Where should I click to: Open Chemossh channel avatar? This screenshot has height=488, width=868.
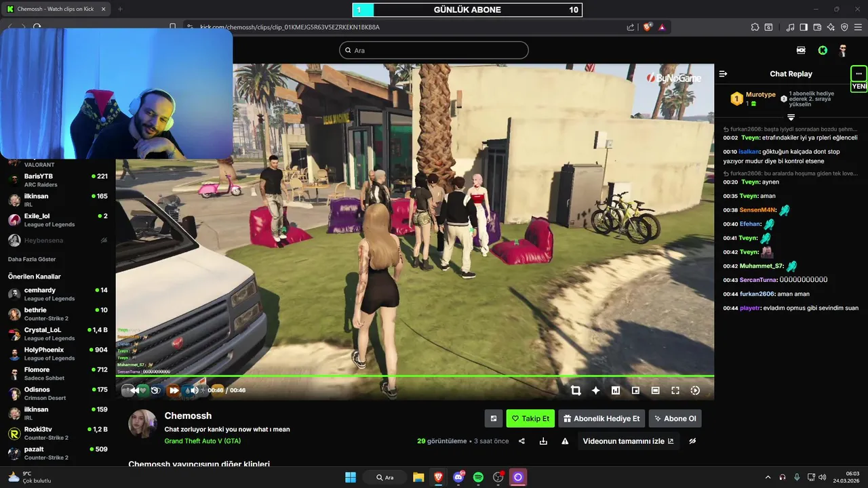coord(143,424)
